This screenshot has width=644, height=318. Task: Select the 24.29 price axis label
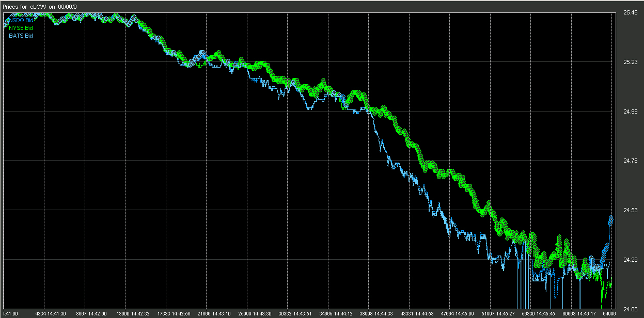pyautogui.click(x=630, y=260)
